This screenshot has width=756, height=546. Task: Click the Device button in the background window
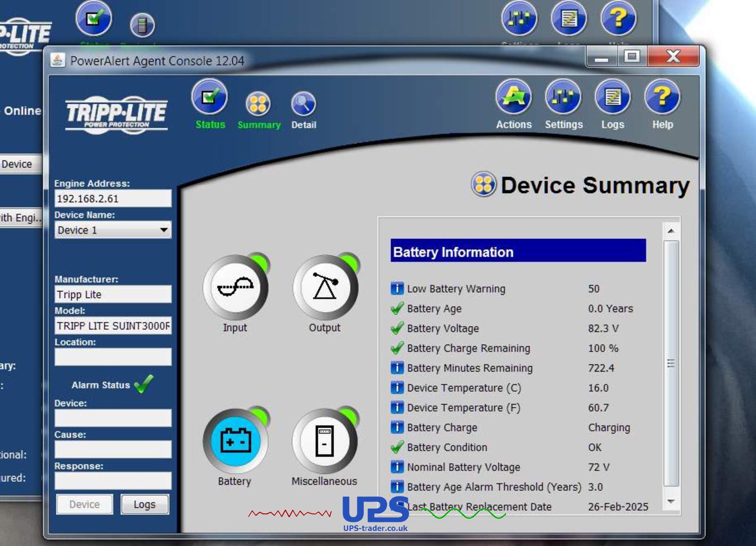[x=20, y=164]
